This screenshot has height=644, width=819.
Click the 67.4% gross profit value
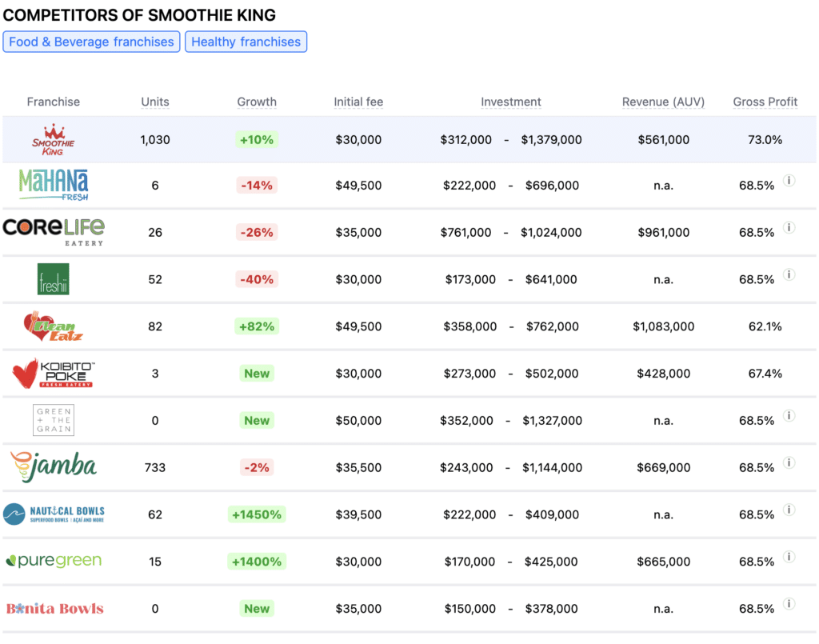pos(765,374)
